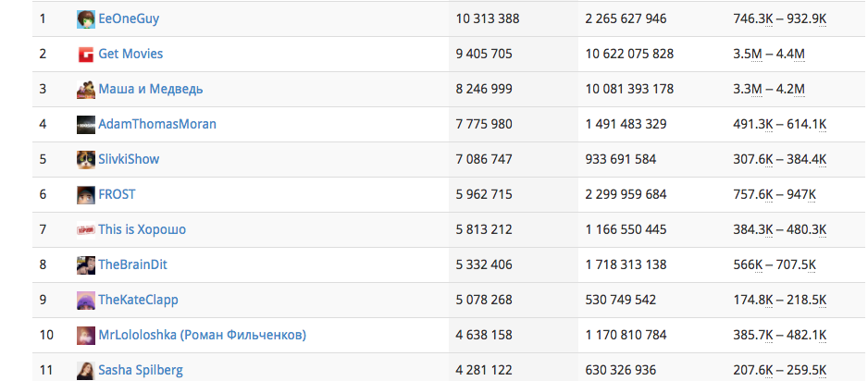This screenshot has height=381, width=868.
Task: Click the TheBrainDit channel avatar
Action: (85, 264)
